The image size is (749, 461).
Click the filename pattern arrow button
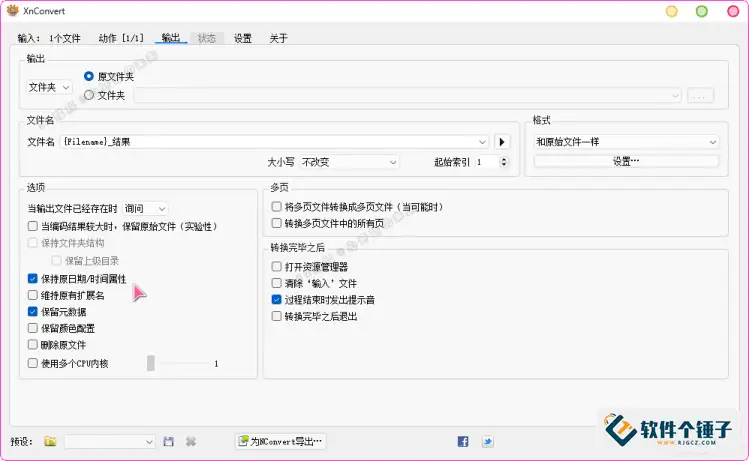coord(503,142)
